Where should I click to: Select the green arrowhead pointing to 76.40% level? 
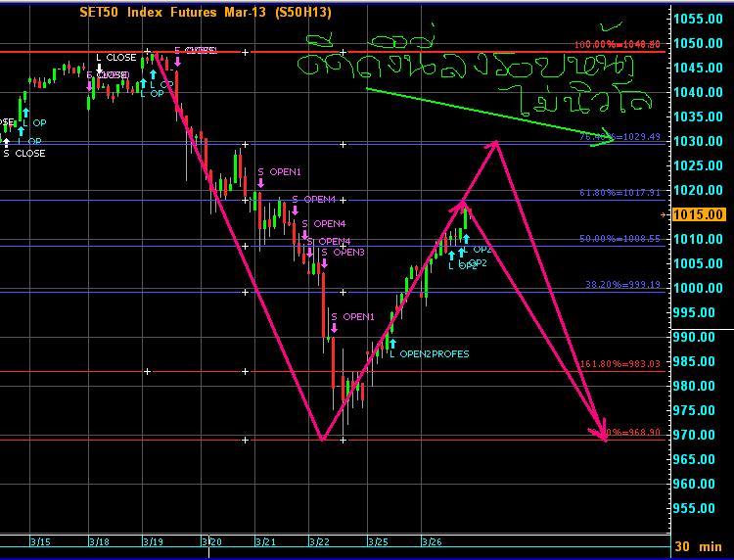click(611, 139)
